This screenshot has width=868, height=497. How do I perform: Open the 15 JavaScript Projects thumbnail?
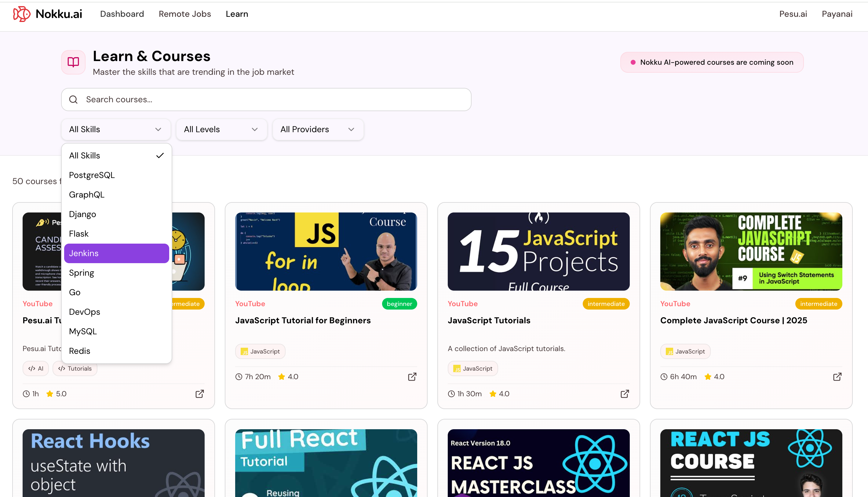(538, 252)
